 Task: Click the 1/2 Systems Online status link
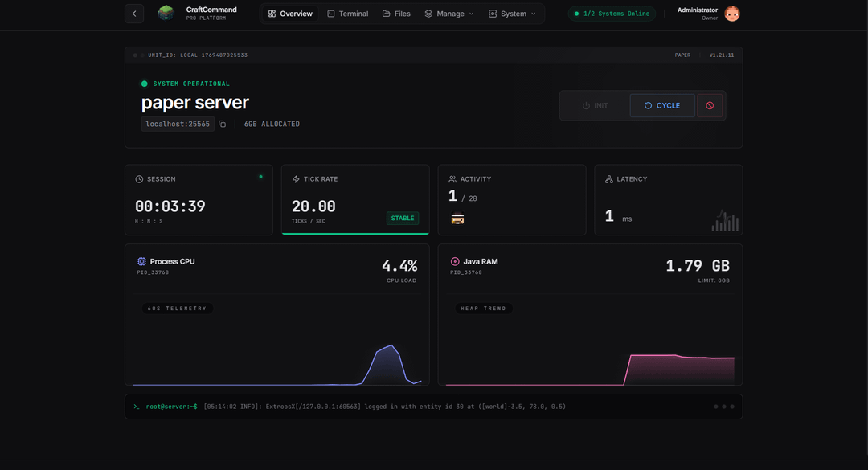pyautogui.click(x=612, y=13)
